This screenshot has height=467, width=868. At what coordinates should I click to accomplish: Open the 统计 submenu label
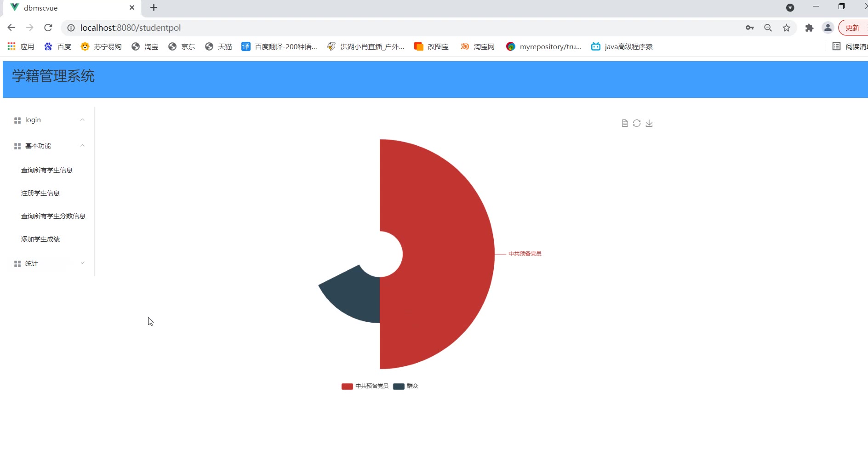(32, 263)
